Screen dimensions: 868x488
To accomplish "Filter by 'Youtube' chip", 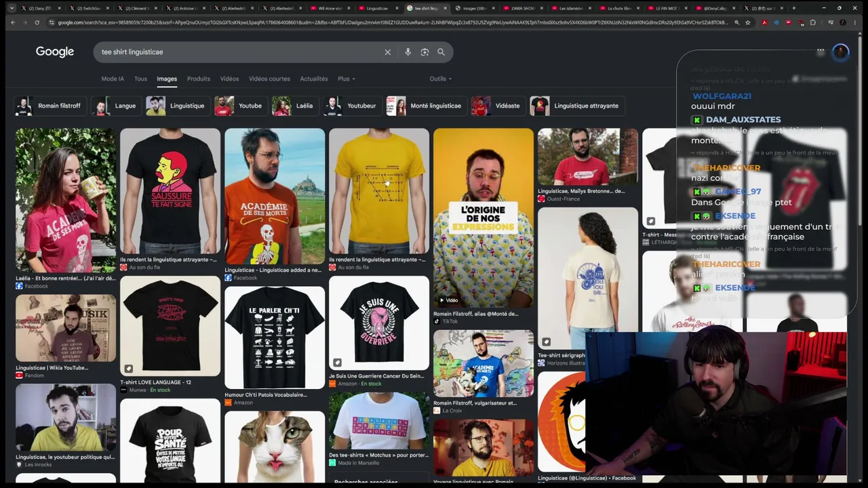I will pyautogui.click(x=239, y=106).
